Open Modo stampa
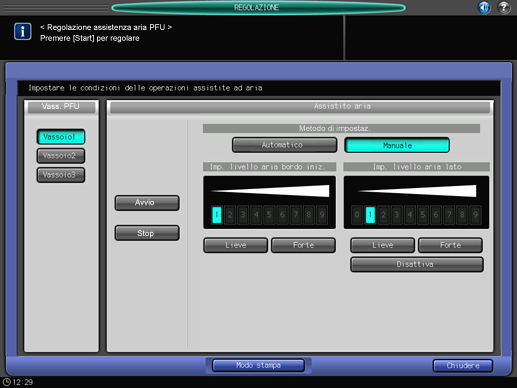Image resolution: width=517 pixels, height=388 pixels. pos(258,365)
